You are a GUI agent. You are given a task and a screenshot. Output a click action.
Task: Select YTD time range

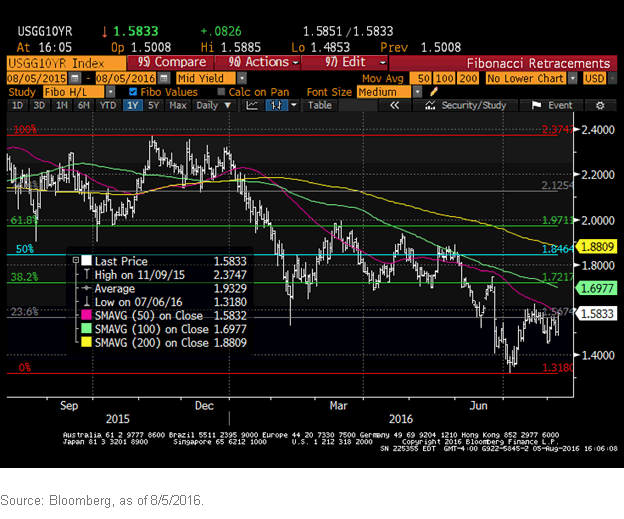108,105
